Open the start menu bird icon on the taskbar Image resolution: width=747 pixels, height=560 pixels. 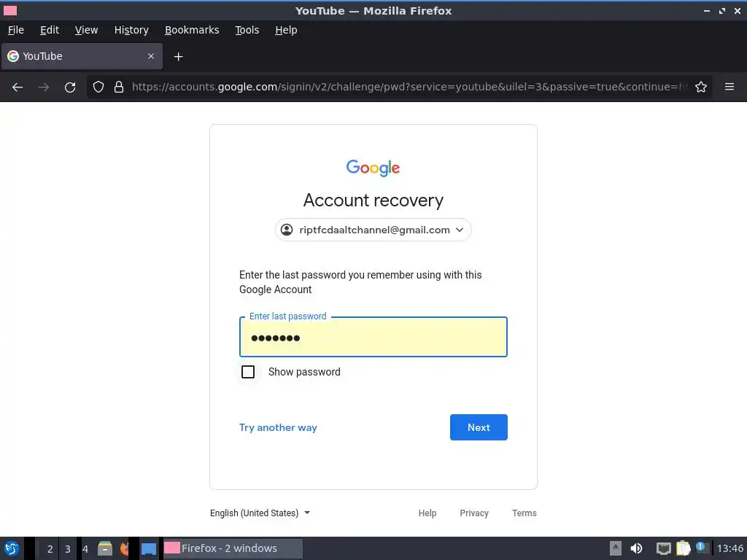tap(12, 548)
